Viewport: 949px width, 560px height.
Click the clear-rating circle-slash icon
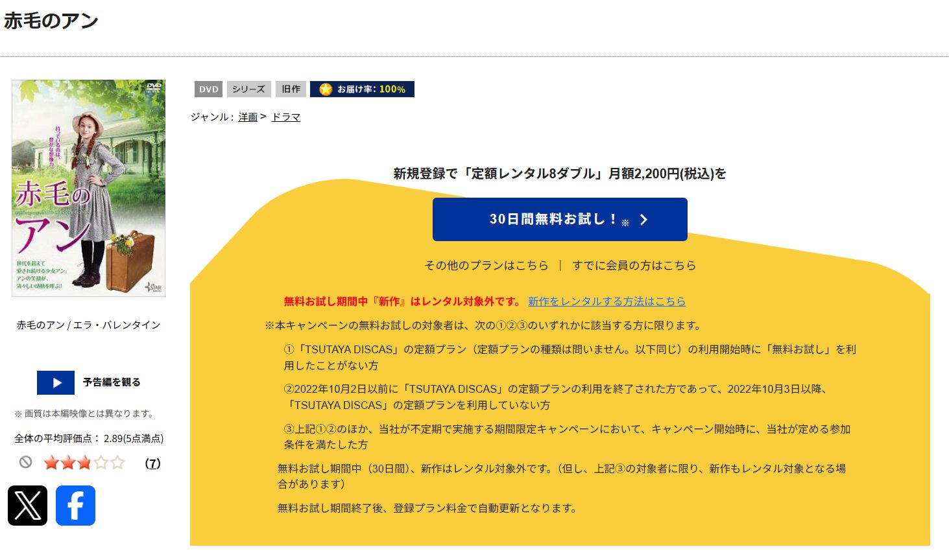click(25, 462)
